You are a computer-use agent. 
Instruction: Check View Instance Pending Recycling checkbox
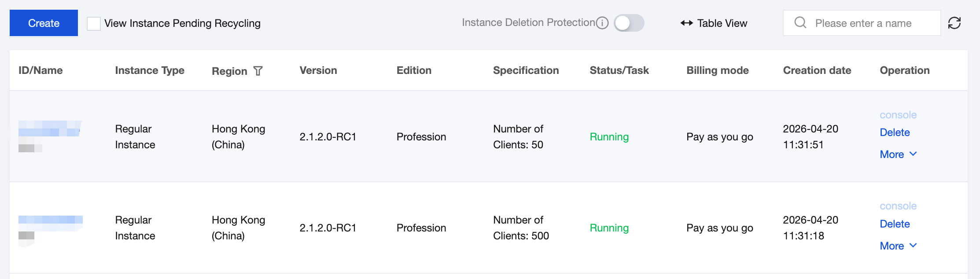pos(93,23)
